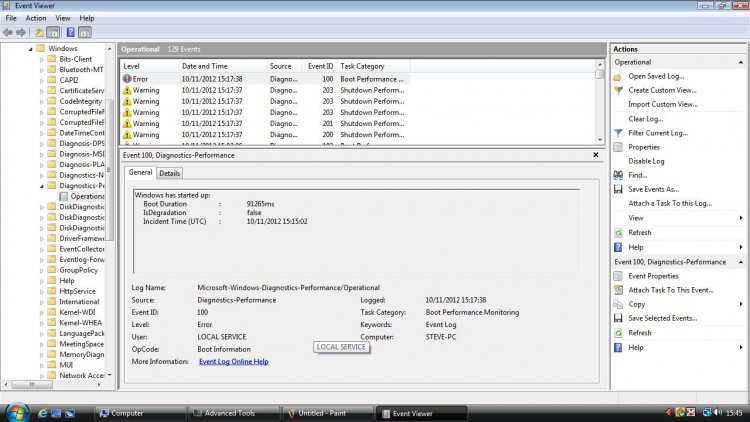The image size is (750, 422).
Task: Click Import Custom View action
Action: pos(663,104)
